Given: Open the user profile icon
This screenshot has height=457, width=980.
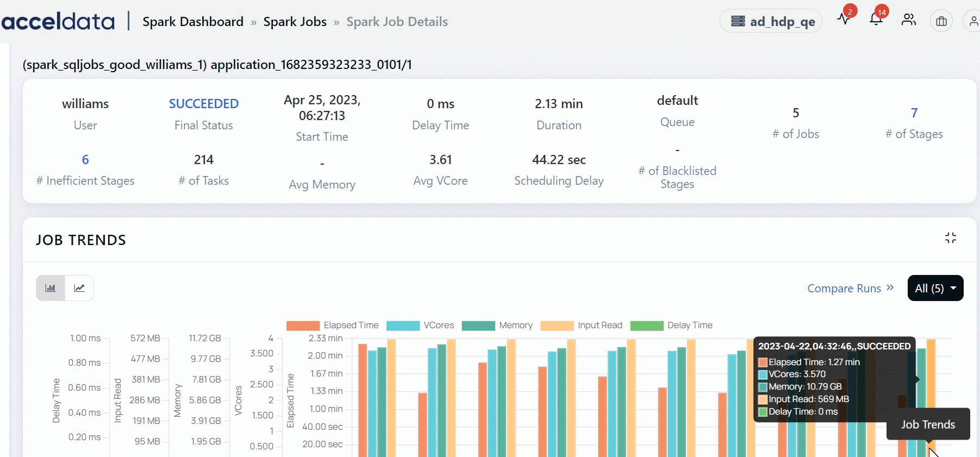Looking at the screenshot, I should point(972,22).
